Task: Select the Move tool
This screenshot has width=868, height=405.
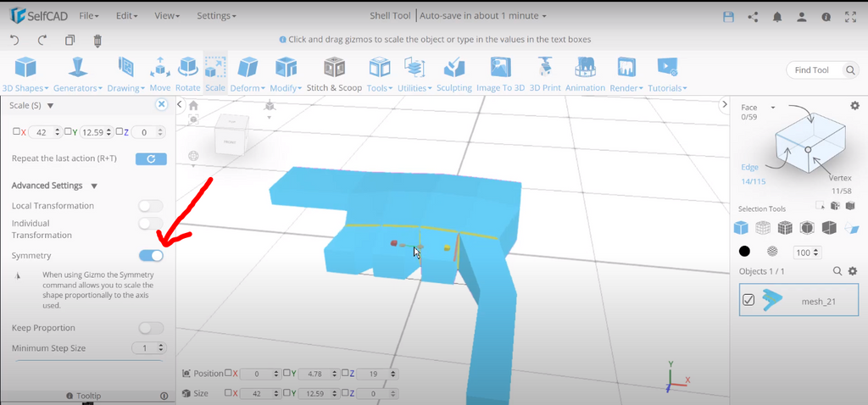Action: click(160, 75)
